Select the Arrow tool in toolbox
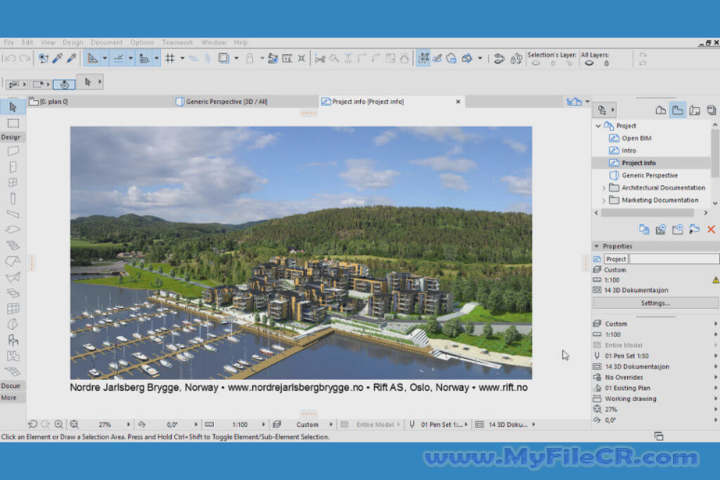Screen dimensions: 720x480 [x=13, y=107]
